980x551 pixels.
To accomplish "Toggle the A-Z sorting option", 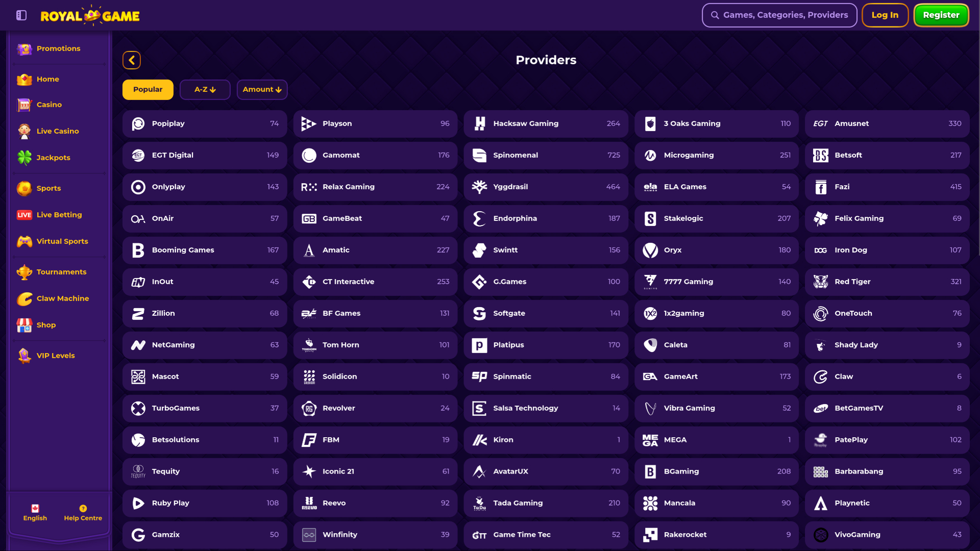I will (x=205, y=89).
